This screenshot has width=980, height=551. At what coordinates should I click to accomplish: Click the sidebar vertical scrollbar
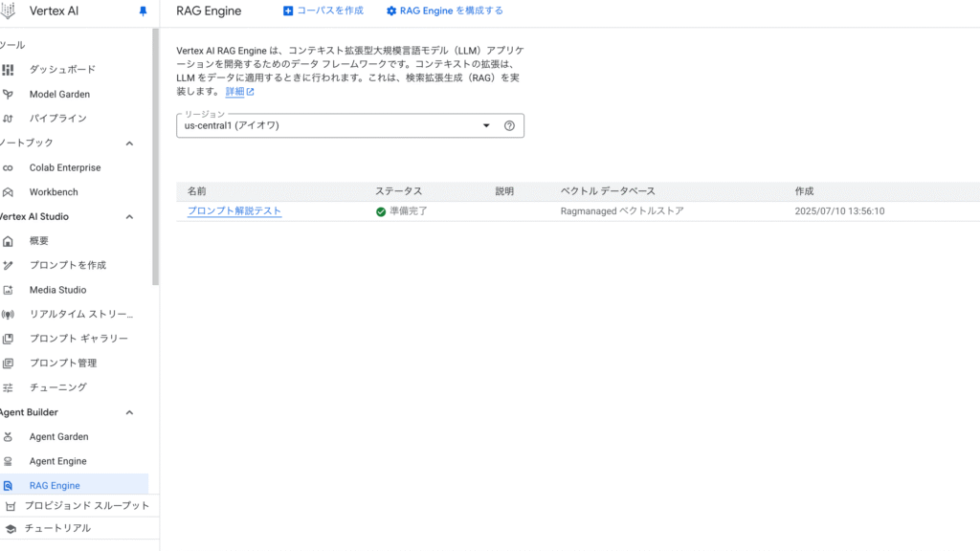pyautogui.click(x=155, y=156)
